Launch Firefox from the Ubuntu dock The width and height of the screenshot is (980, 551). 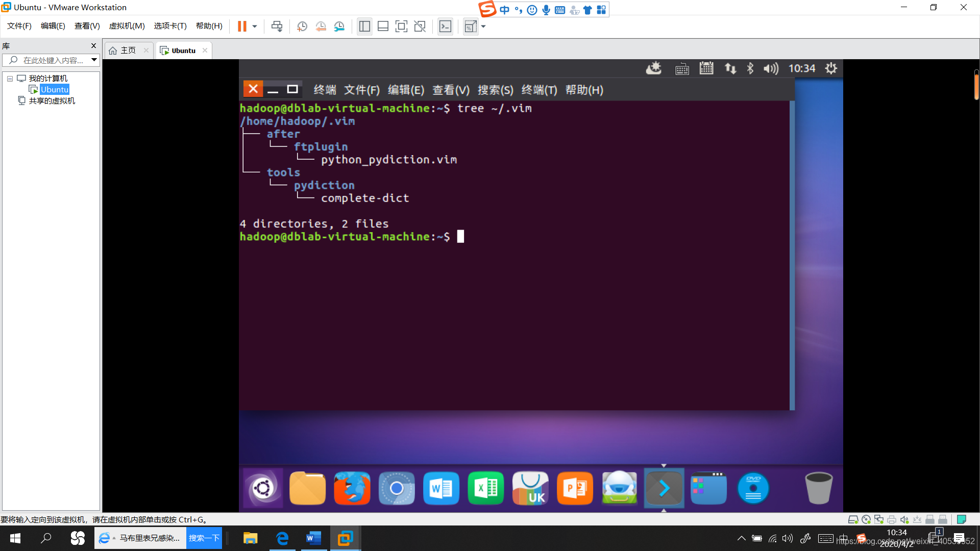[352, 488]
